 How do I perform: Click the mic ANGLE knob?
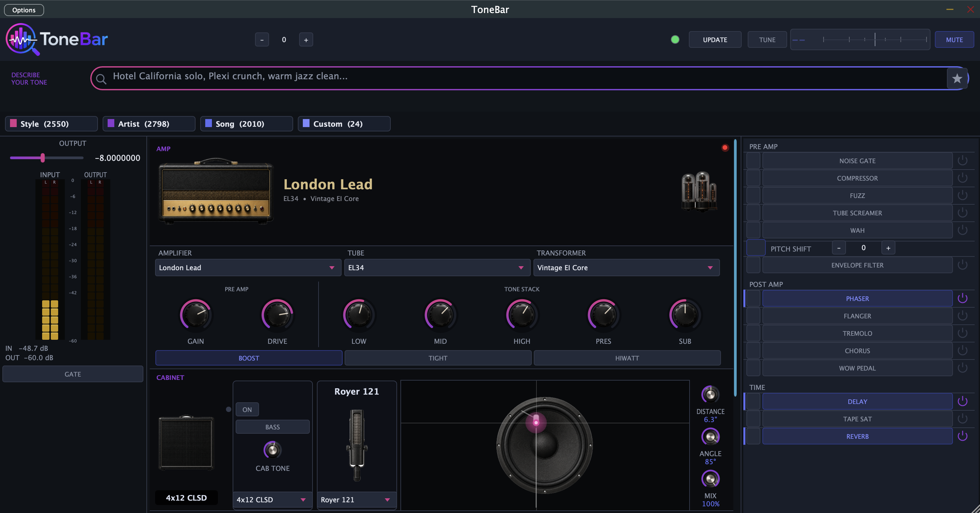pos(710,436)
